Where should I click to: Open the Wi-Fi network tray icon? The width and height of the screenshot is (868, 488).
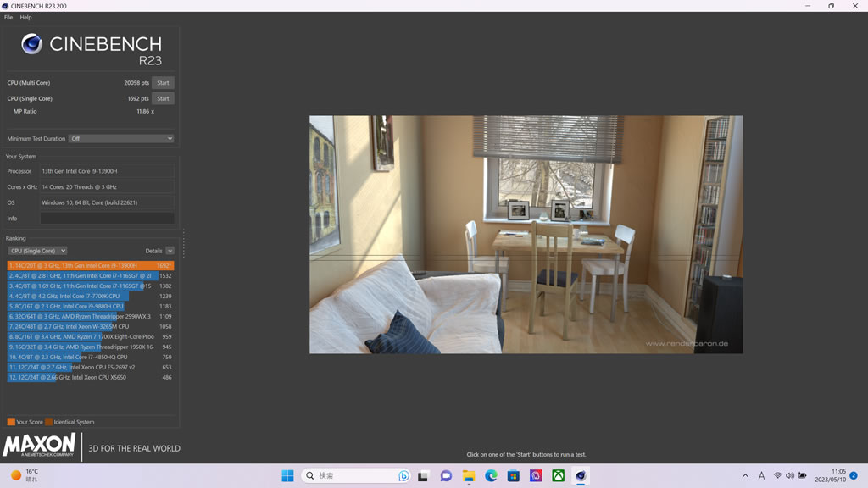778,476
